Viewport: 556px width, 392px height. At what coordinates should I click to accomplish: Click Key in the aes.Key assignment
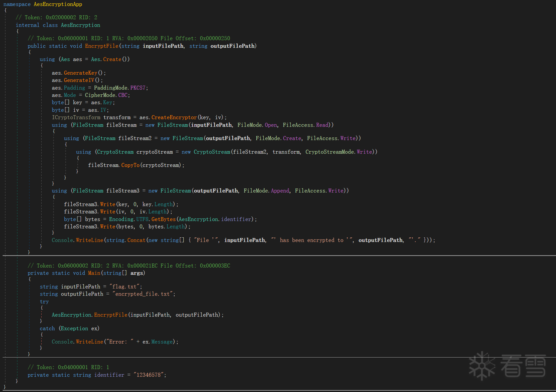click(108, 103)
